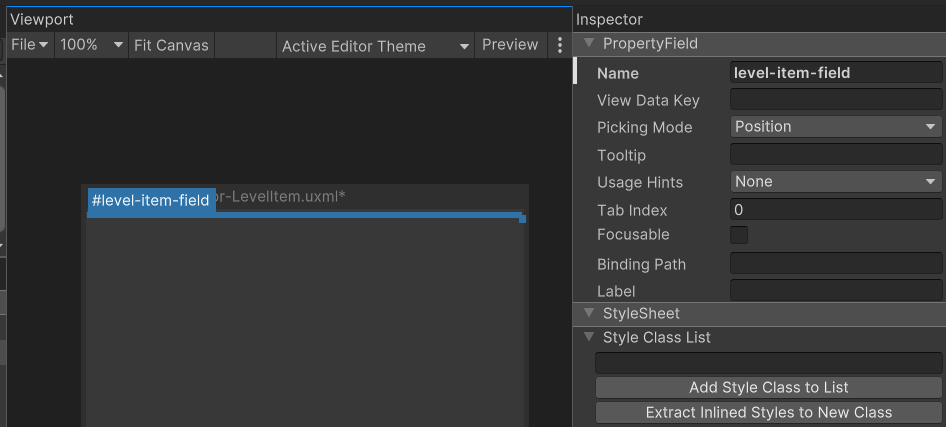
Task: Collapse the PropertyField section
Action: (589, 44)
